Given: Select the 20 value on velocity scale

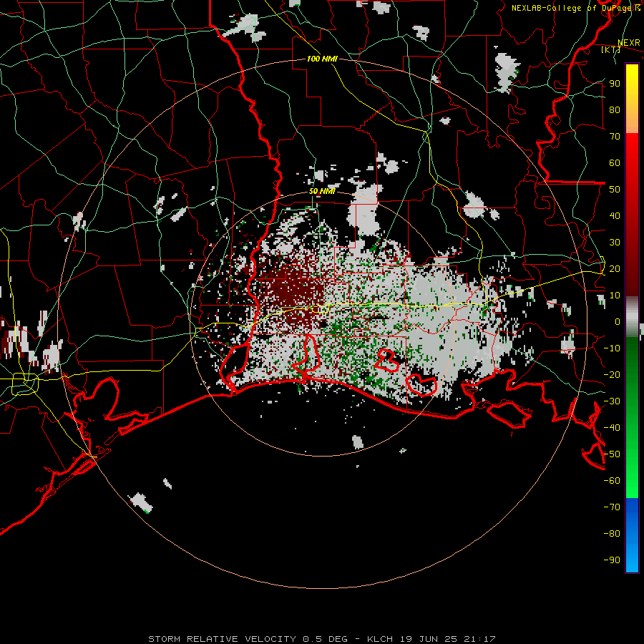Looking at the screenshot, I should pyautogui.click(x=615, y=268).
